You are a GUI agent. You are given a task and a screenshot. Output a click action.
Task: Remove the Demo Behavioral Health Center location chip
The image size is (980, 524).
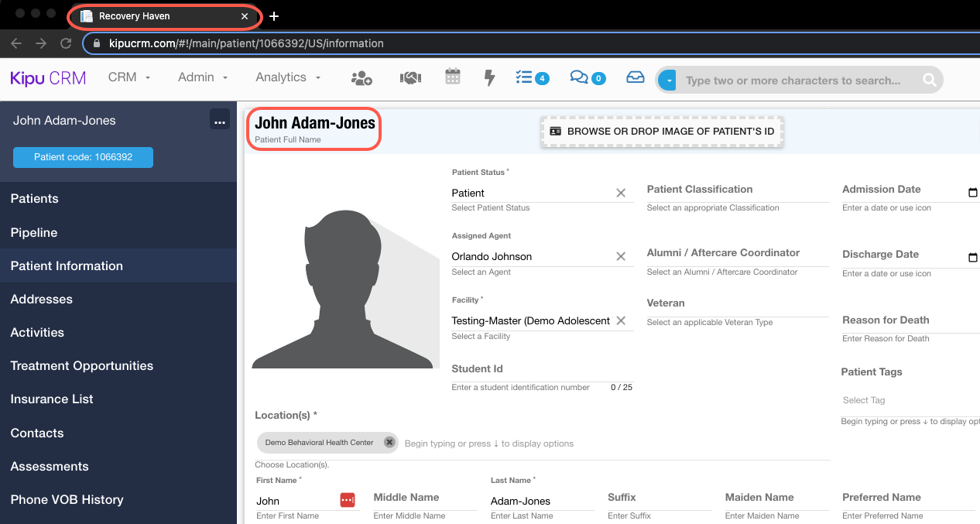coord(389,442)
